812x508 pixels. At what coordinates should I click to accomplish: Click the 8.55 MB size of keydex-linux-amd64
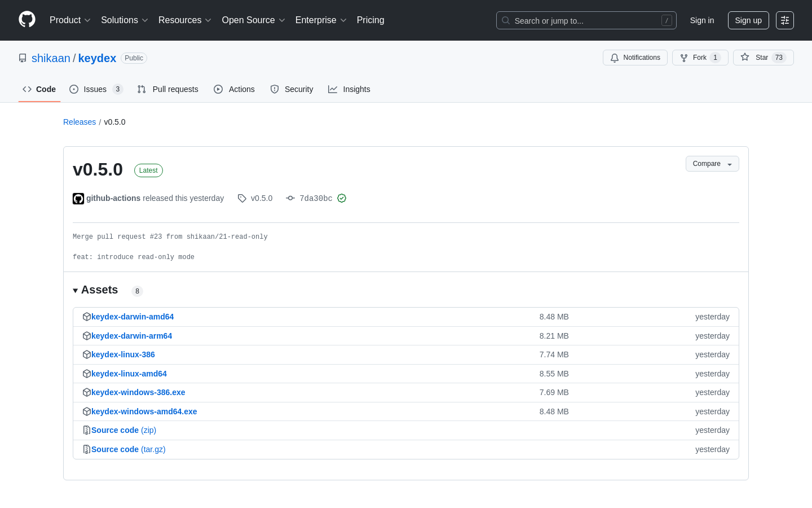554,374
